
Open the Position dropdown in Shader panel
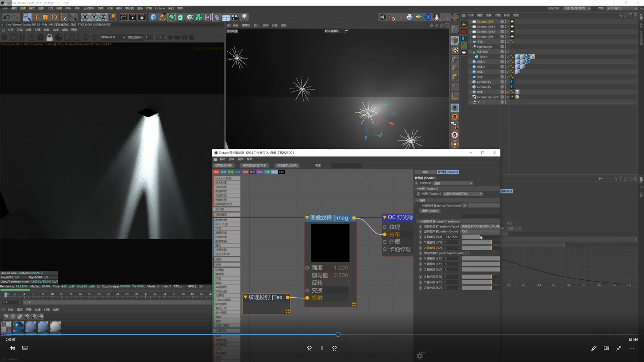(x=463, y=194)
